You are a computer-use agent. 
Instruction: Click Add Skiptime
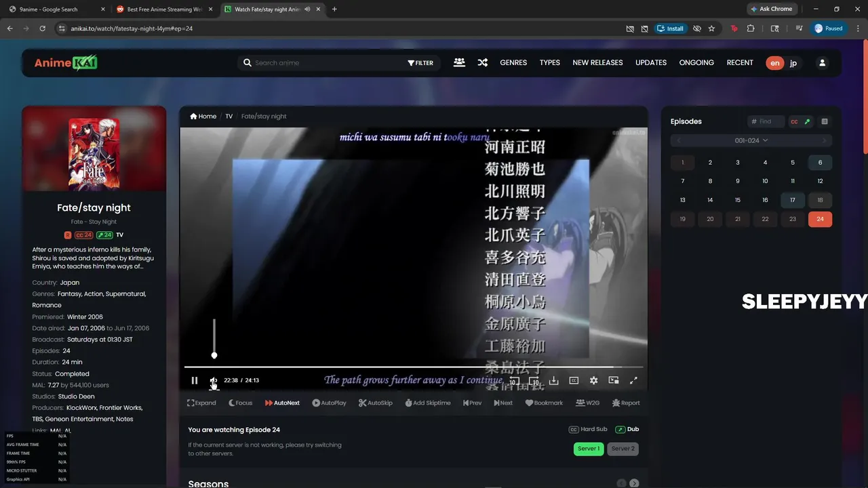click(x=428, y=403)
